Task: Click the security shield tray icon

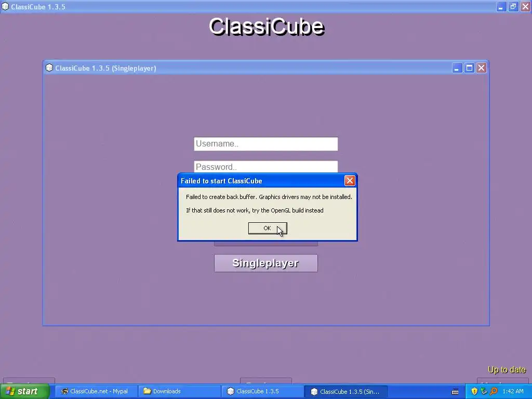Action: pos(474,392)
